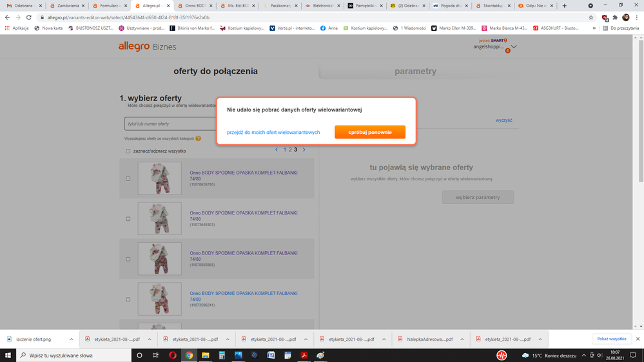
Task: Open offer title link for 11078892868
Action: click(x=244, y=256)
